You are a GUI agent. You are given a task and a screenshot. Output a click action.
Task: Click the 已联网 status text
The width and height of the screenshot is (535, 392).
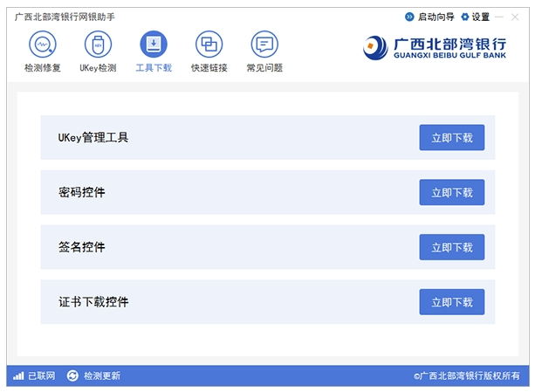(41, 376)
